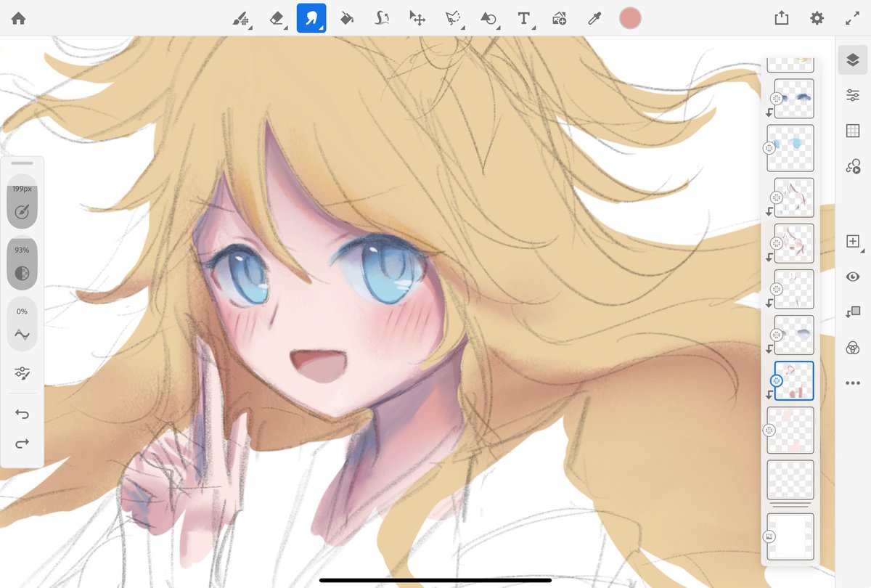Open Layer Properties panel
Viewport: 871px width, 588px height.
click(x=853, y=96)
